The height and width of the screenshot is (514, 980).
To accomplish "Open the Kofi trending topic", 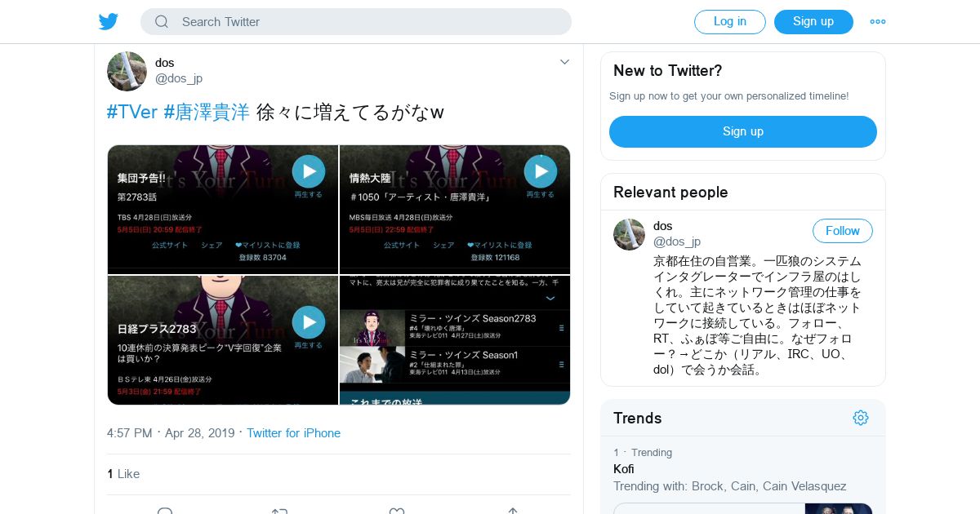I will click(x=624, y=469).
